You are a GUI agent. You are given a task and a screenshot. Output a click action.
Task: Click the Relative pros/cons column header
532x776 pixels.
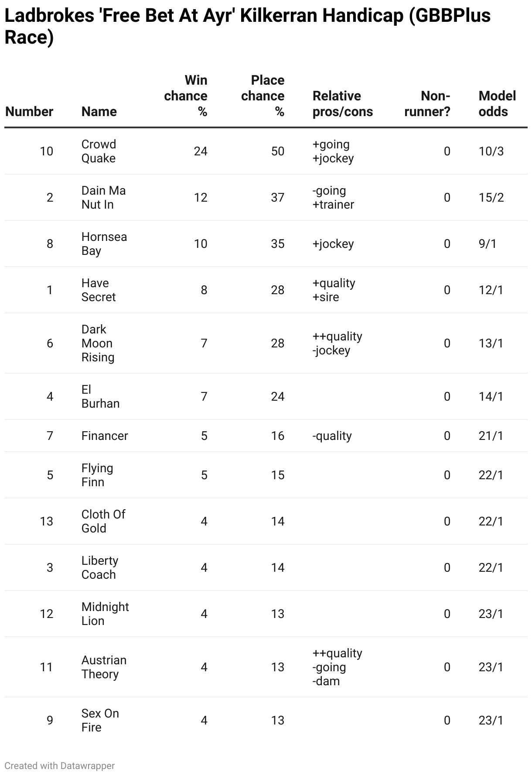343,104
